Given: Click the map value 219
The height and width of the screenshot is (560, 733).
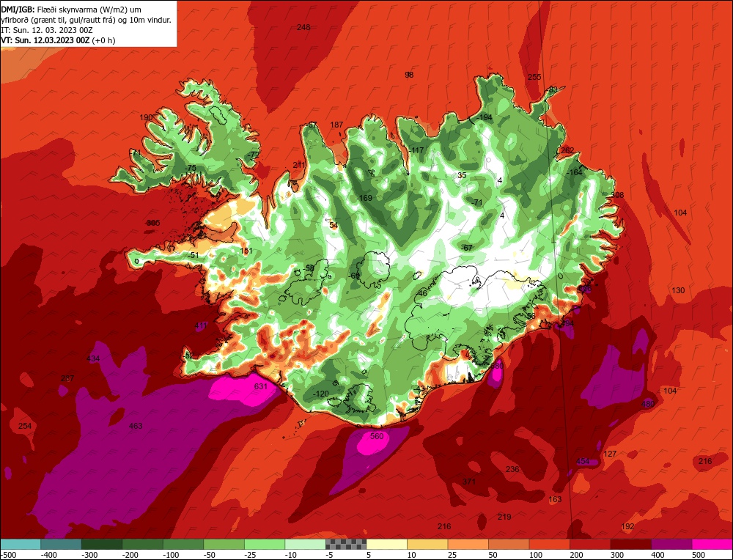Looking at the screenshot, I should coord(504,517).
